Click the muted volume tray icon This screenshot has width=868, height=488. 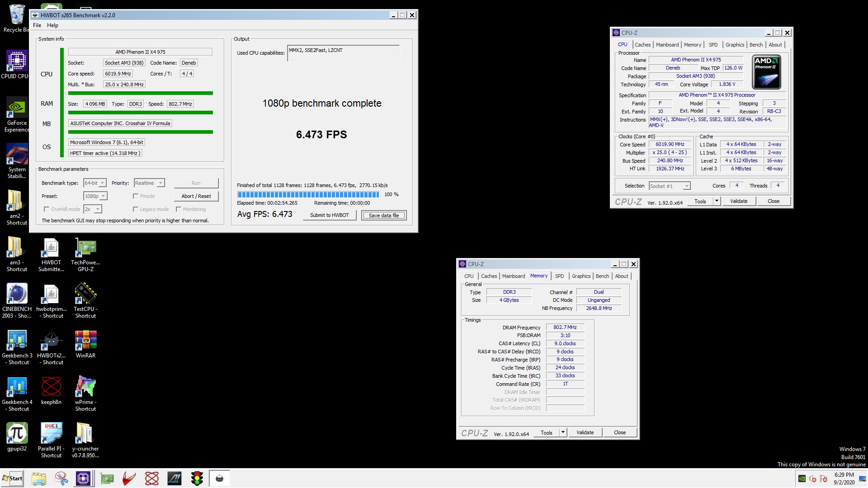813,479
